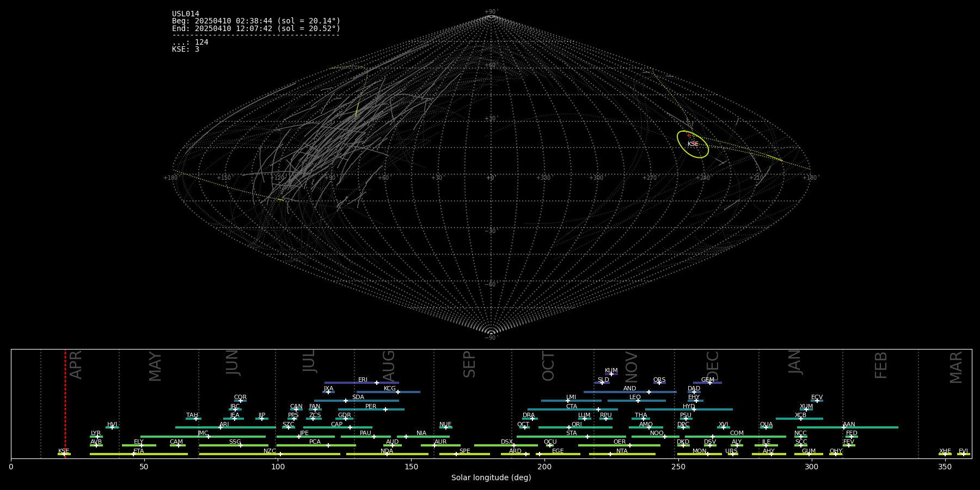Screen dimensions: 980x490
Task: Click the HYD shower label
Action: coord(689,407)
